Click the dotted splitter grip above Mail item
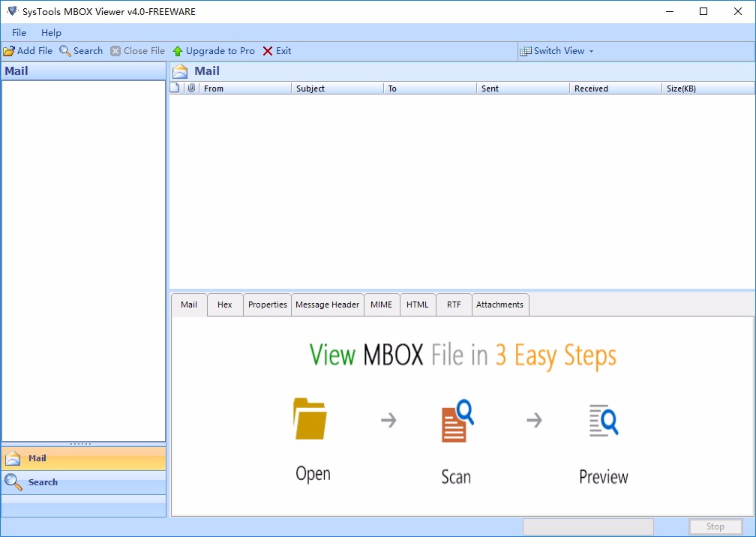Viewport: 756px width, 537px height. [x=80, y=444]
